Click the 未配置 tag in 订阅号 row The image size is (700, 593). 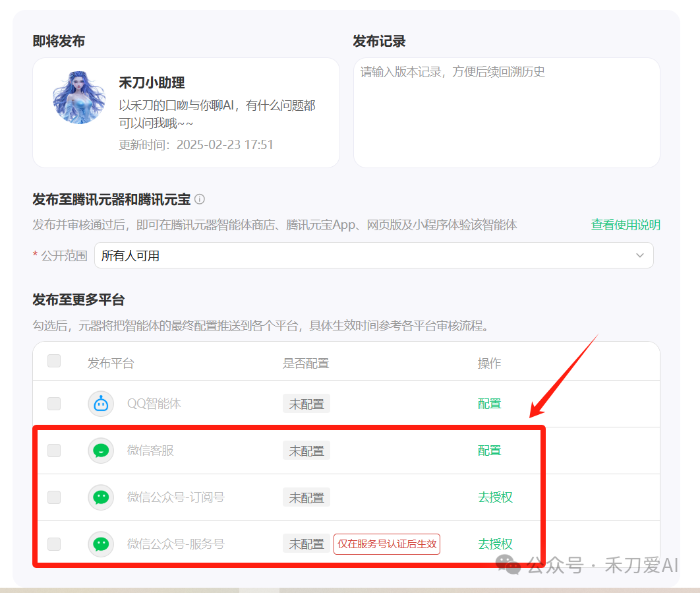pos(306,497)
